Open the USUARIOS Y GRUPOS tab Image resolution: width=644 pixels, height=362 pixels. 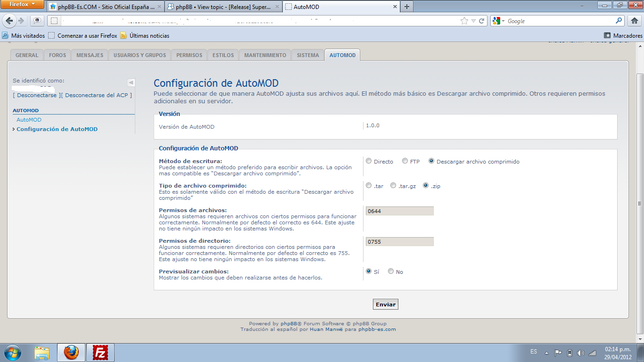[140, 55]
